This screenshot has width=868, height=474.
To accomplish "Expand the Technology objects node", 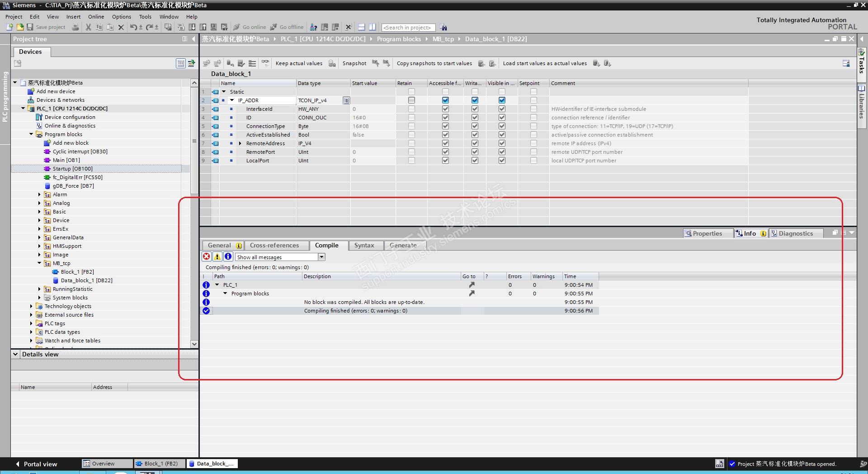I will click(31, 306).
